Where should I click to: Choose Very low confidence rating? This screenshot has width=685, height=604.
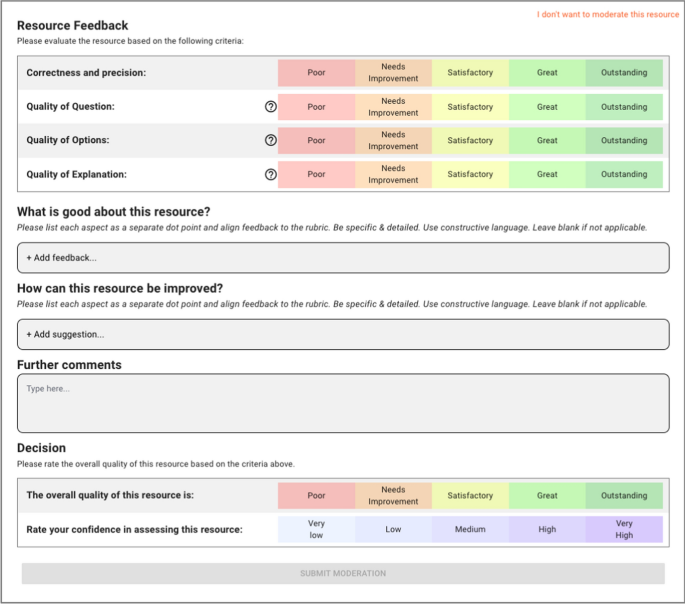[x=316, y=529]
